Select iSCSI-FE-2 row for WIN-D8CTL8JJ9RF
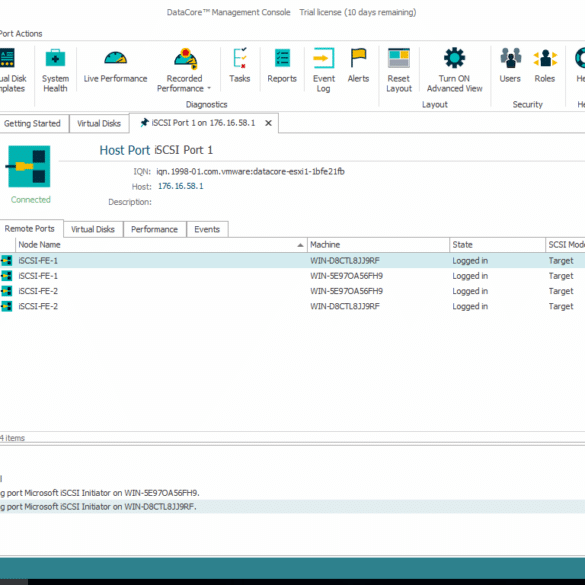 292,306
